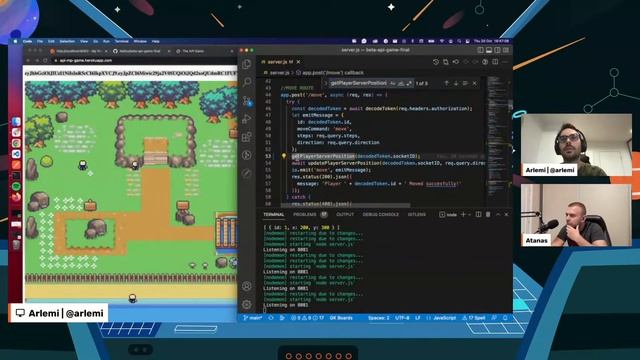This screenshot has height=360, width=640.
Task: Open timeline history icon in editor toolbar
Action: click(436, 62)
